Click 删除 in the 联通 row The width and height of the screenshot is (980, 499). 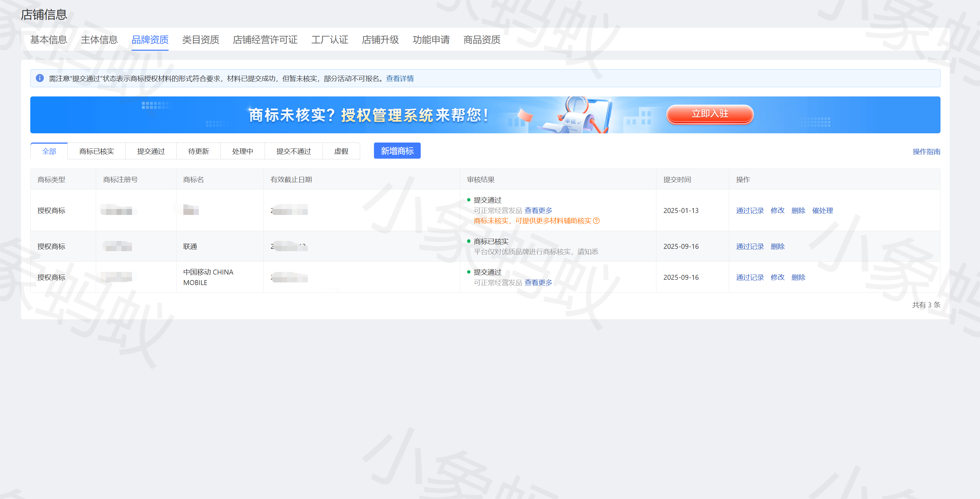pos(778,247)
